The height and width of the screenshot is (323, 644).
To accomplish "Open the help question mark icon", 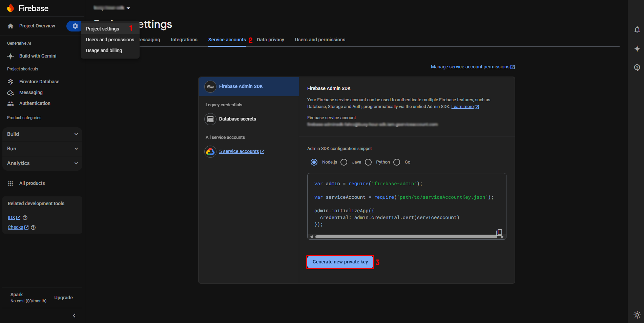I will click(x=637, y=67).
